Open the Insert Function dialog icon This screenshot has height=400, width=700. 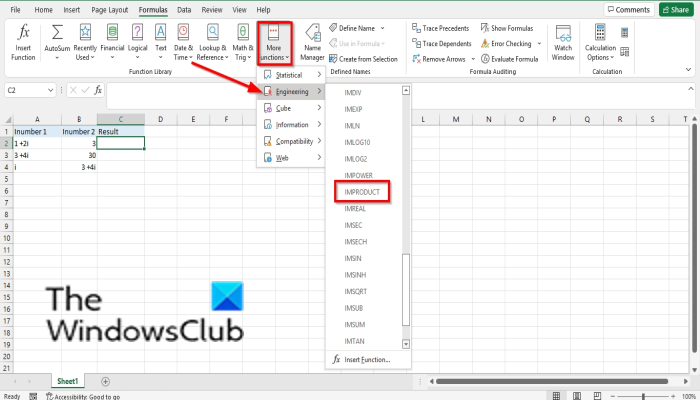(23, 42)
